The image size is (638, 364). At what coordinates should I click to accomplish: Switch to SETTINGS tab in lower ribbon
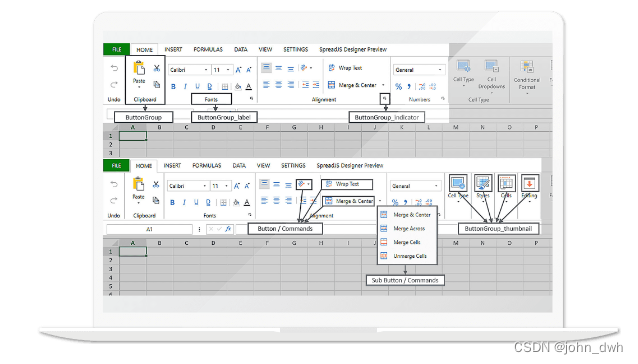293,166
